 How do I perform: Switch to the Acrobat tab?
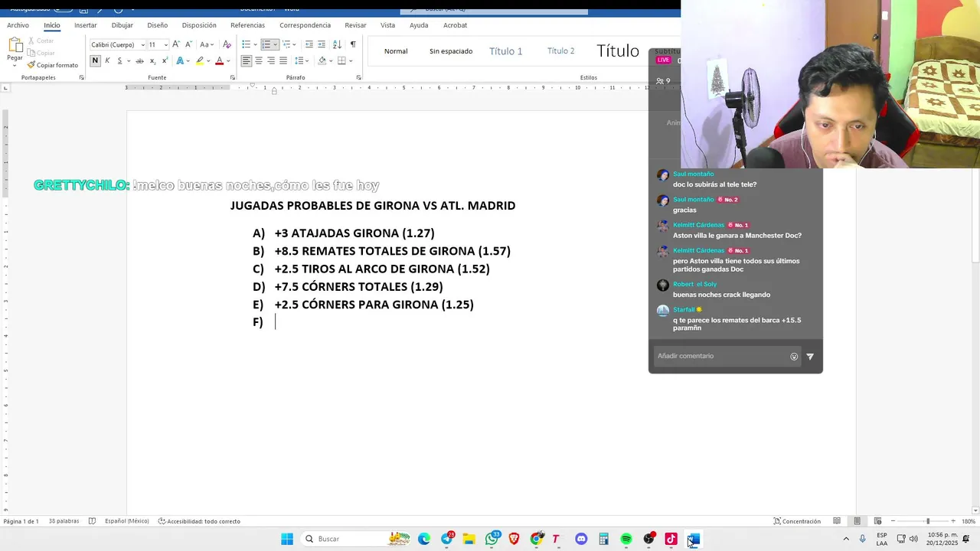coord(455,25)
